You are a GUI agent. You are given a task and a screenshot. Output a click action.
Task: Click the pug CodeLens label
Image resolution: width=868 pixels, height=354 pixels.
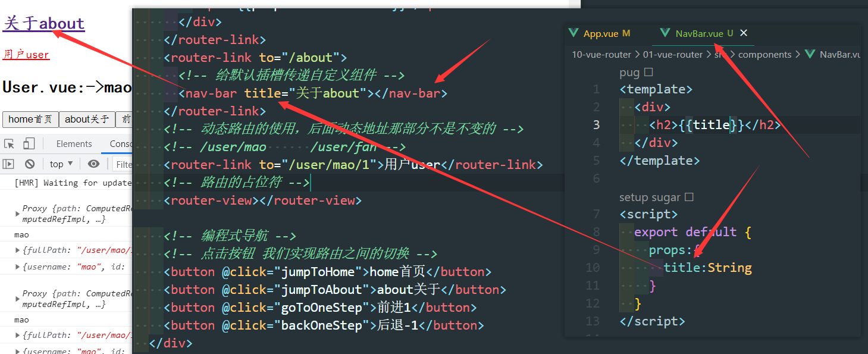[629, 73]
